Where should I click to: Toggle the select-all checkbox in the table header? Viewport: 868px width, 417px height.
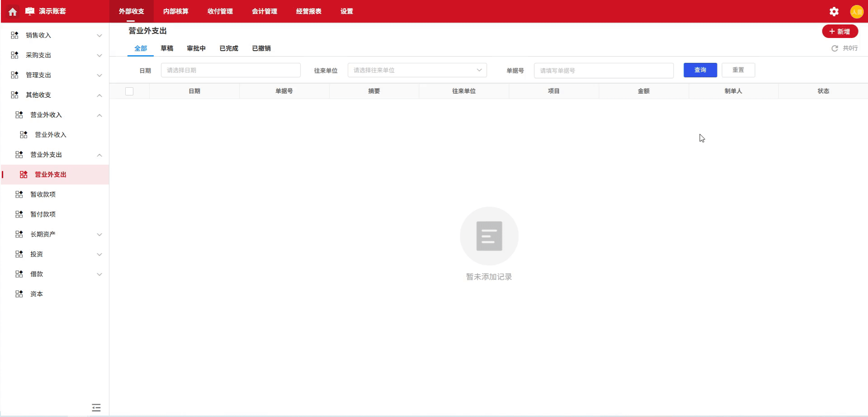pos(130,91)
